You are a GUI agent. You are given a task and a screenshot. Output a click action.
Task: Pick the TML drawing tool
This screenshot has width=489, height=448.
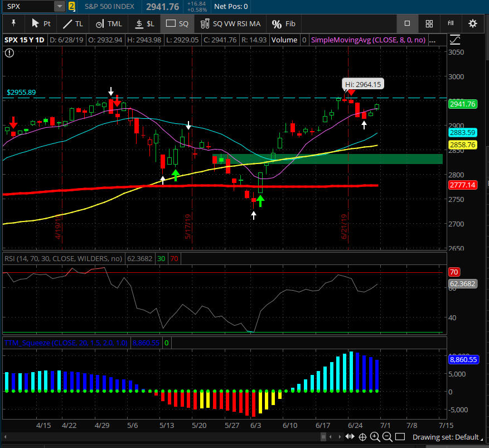pos(108,23)
